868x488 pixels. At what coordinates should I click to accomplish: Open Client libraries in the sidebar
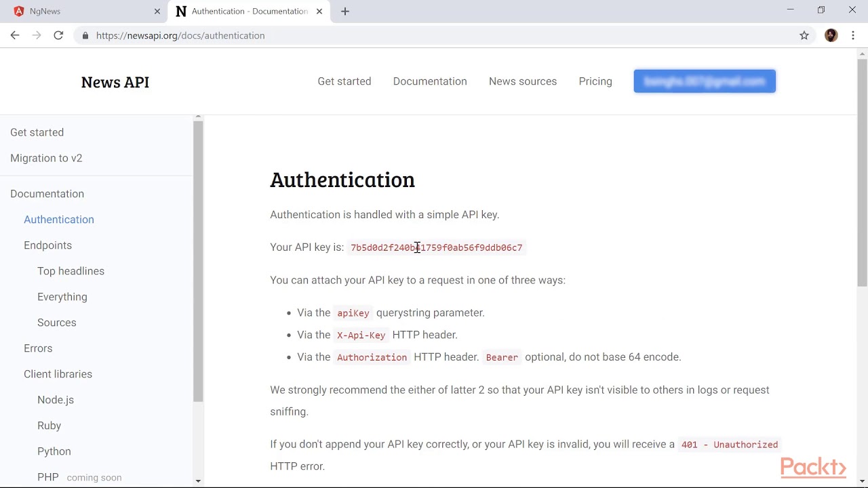[58, 374]
